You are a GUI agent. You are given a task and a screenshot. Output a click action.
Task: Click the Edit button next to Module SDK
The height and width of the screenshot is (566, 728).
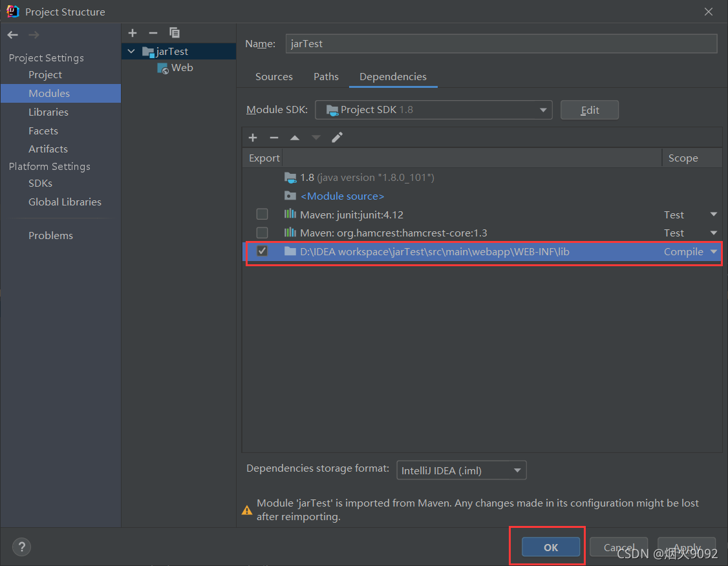589,110
